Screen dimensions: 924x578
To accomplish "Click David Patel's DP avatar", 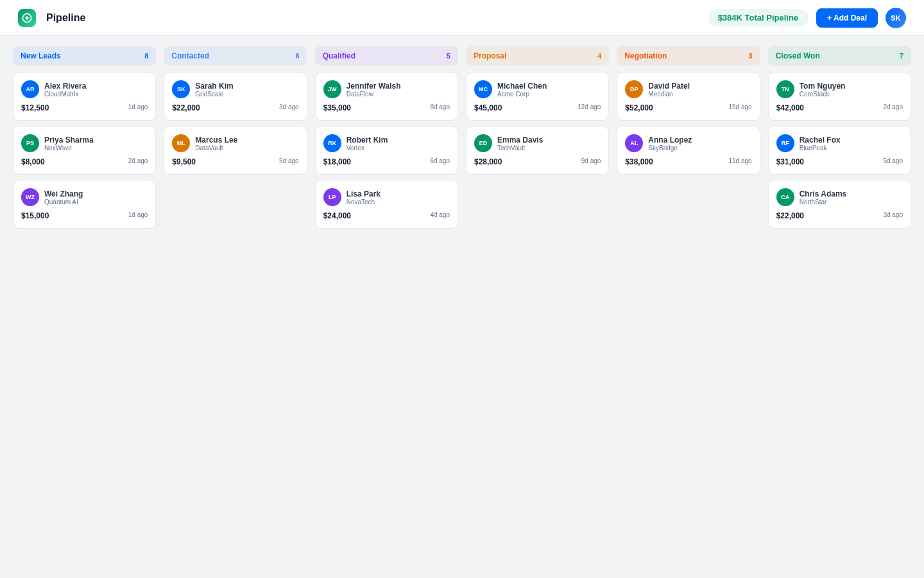I will coord(634,89).
